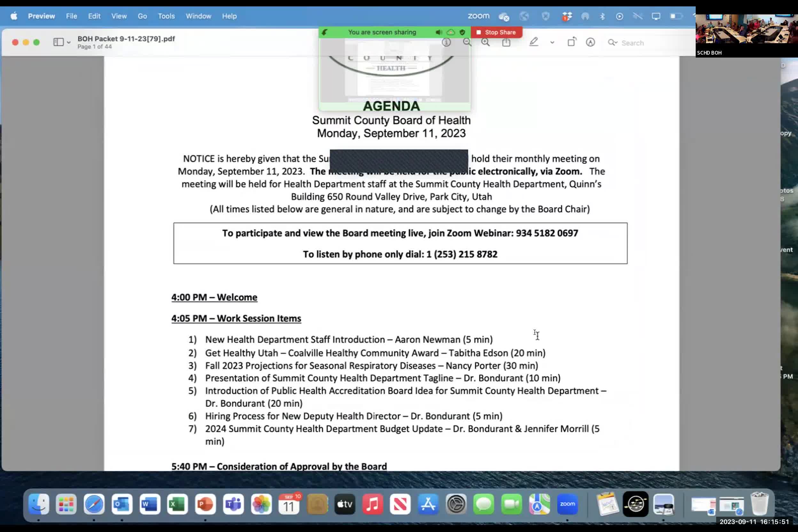Viewport: 798px width, 532px height.
Task: Show the Markup toolbar icon
Action: click(x=591, y=42)
